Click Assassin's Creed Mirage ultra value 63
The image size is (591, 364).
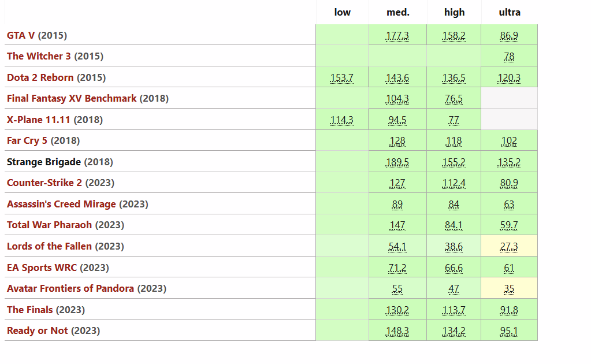click(509, 205)
